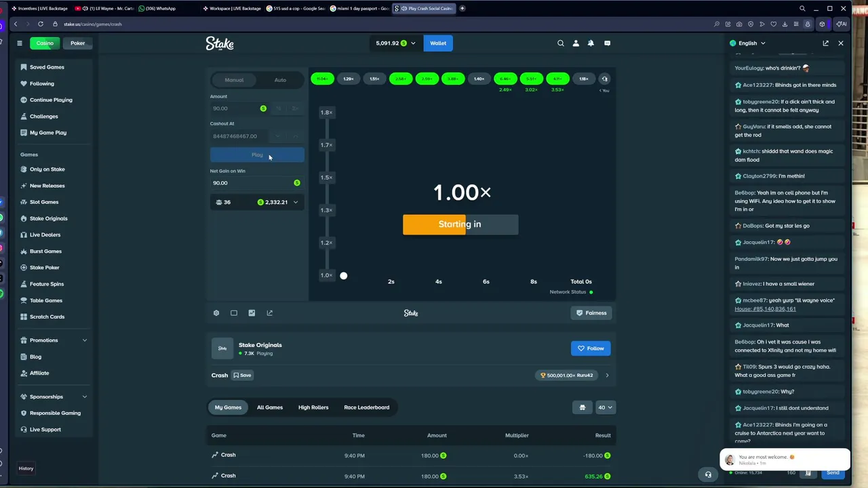This screenshot has width=868, height=488.
Task: Click the browser back arrow
Action: click(16, 24)
